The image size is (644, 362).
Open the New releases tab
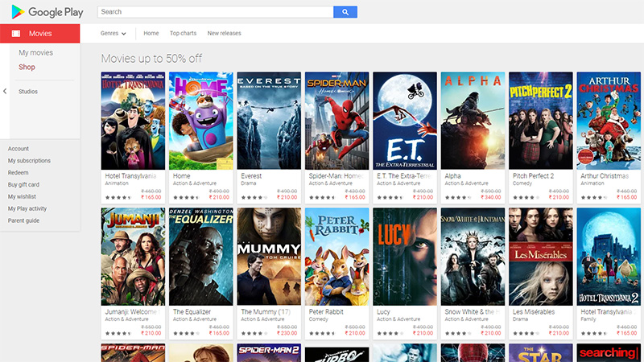(x=225, y=33)
